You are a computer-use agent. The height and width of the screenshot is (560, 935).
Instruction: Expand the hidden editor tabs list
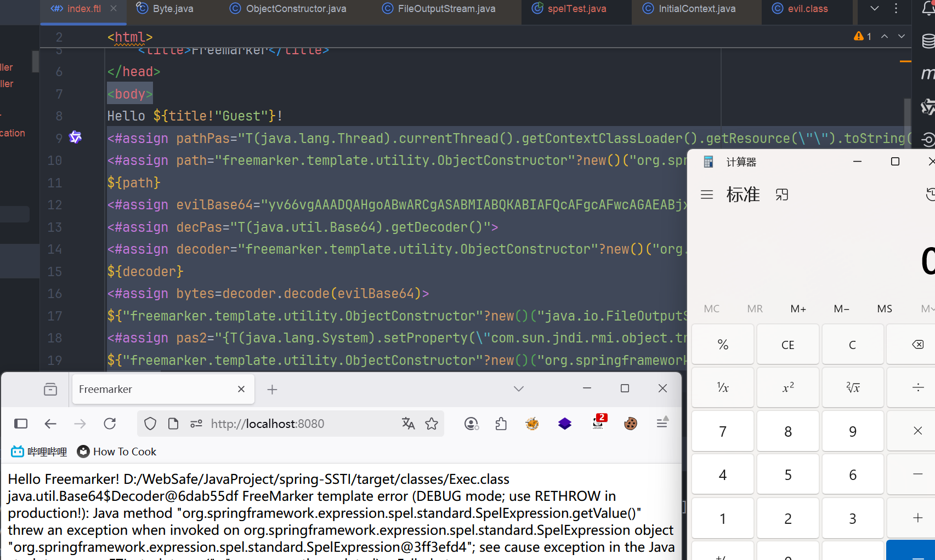(875, 8)
